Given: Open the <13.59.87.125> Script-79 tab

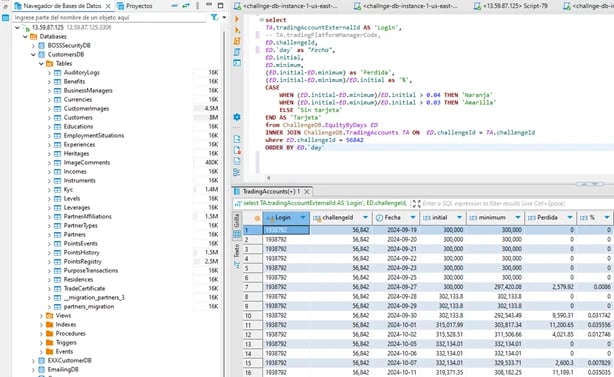Looking at the screenshot, I should point(511,6).
